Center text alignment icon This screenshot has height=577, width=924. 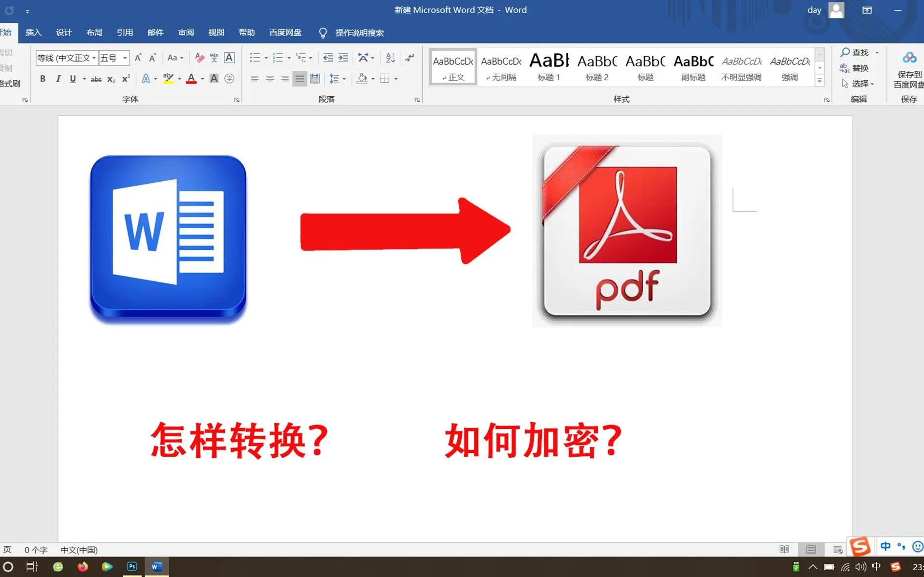pos(270,79)
